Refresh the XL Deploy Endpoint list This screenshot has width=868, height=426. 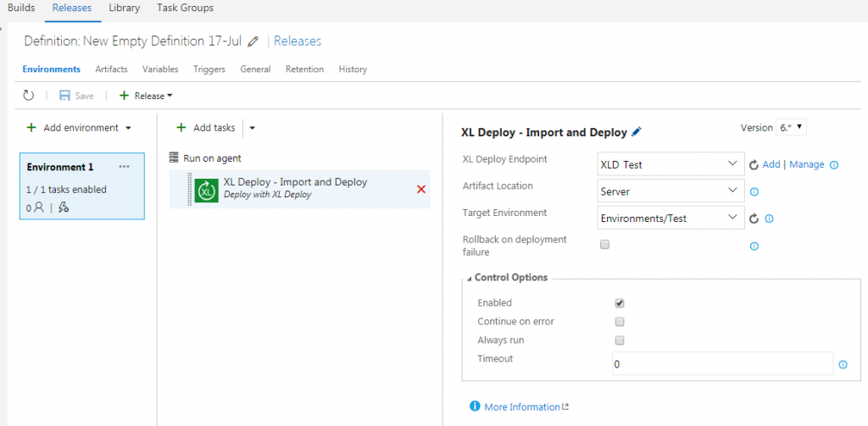754,165
